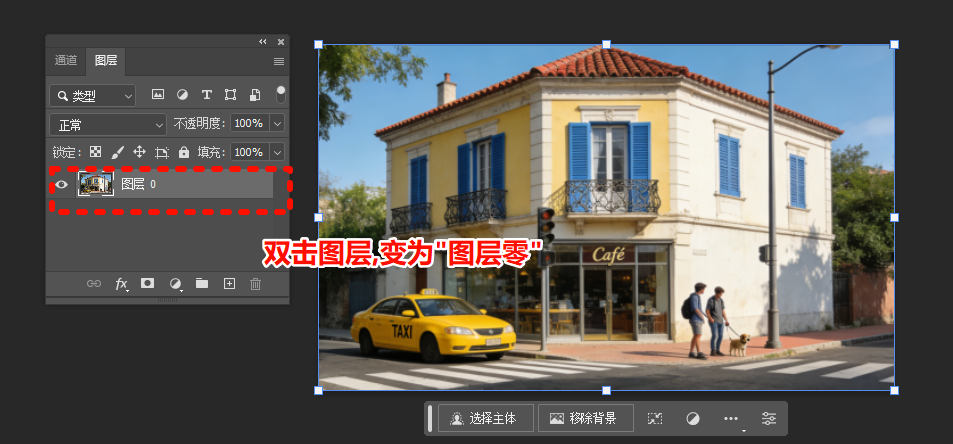Viewport: 953px width, 444px height.
Task: Open the 正常 blend mode dropdown
Action: click(108, 124)
